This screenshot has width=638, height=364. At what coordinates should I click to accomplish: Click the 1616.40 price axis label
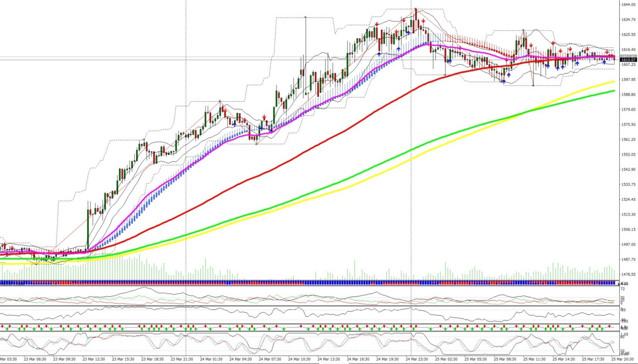pyautogui.click(x=628, y=49)
